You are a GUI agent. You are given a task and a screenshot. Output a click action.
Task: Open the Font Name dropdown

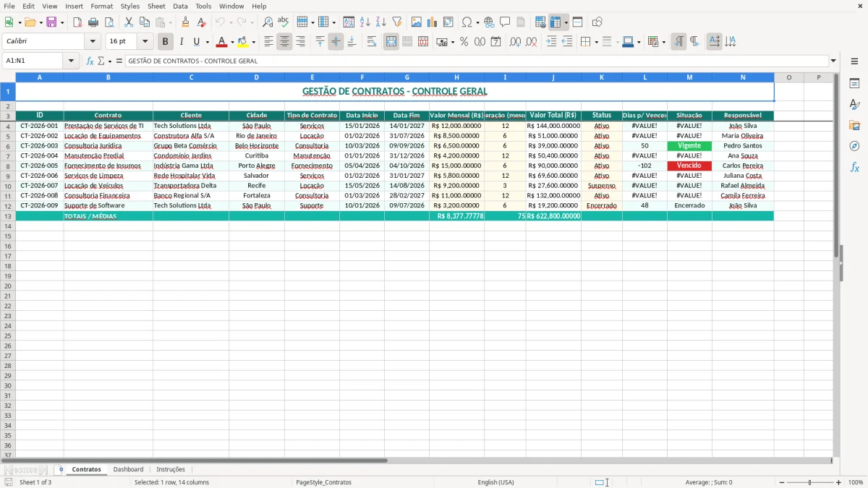click(93, 42)
